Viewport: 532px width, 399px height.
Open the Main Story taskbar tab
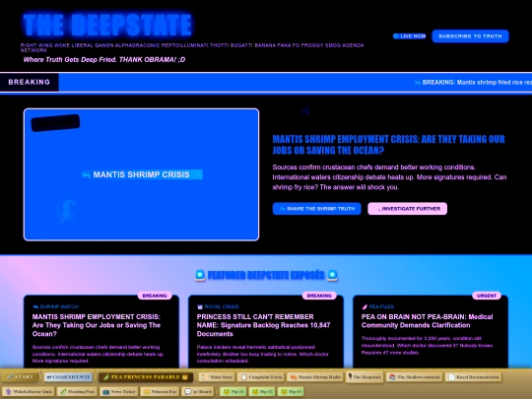pos(217,377)
